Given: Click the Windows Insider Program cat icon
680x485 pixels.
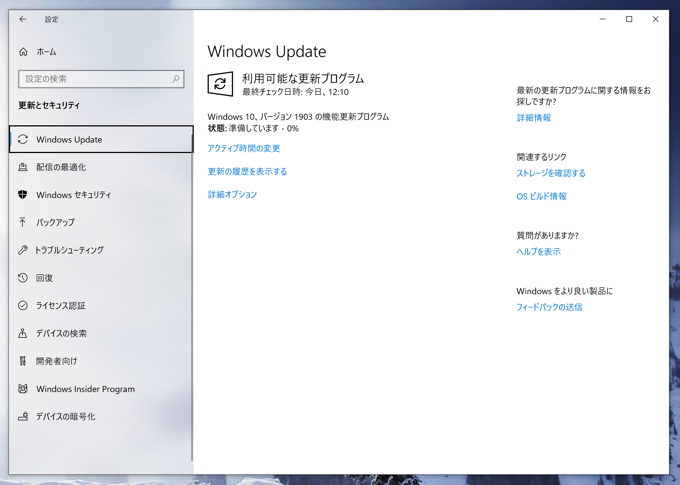Looking at the screenshot, I should pyautogui.click(x=23, y=389).
